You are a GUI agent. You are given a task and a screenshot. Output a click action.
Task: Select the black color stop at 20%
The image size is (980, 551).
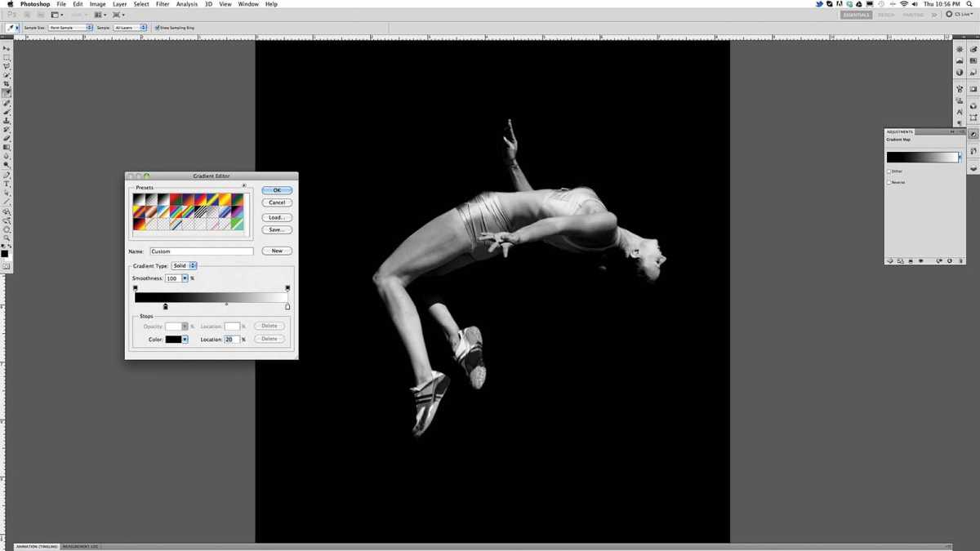pyautogui.click(x=166, y=306)
